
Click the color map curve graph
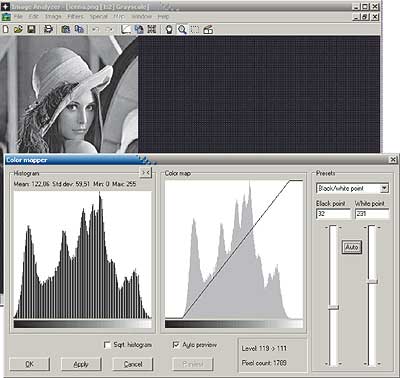234,250
